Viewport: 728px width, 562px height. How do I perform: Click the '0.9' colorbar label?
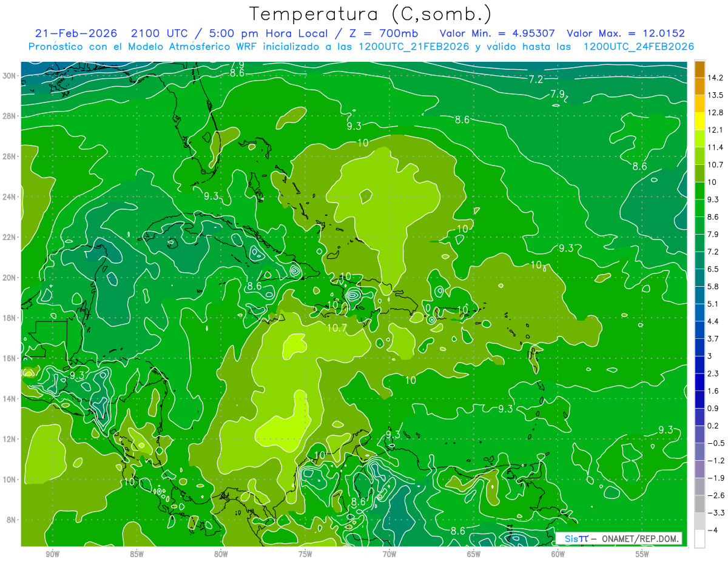(x=713, y=408)
